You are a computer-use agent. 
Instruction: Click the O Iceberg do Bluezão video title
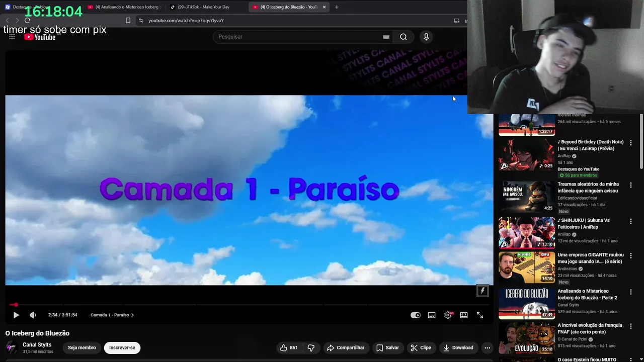click(37, 333)
